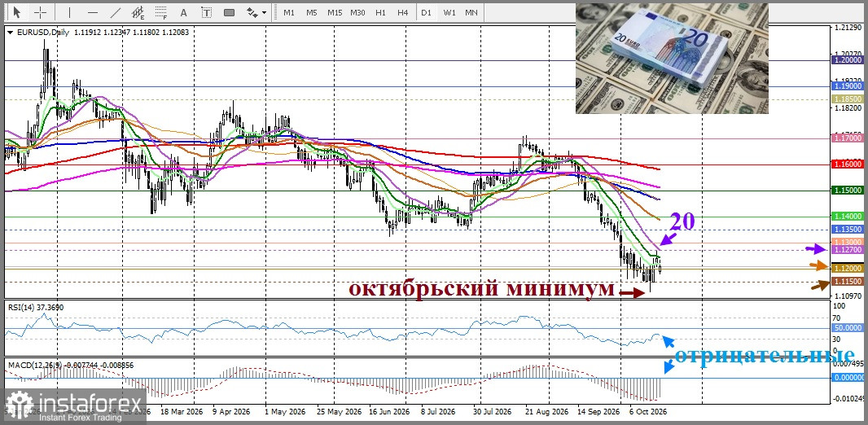This screenshot has width=868, height=425.
Task: Click the 1.14000 level price label
Action: [x=848, y=217]
